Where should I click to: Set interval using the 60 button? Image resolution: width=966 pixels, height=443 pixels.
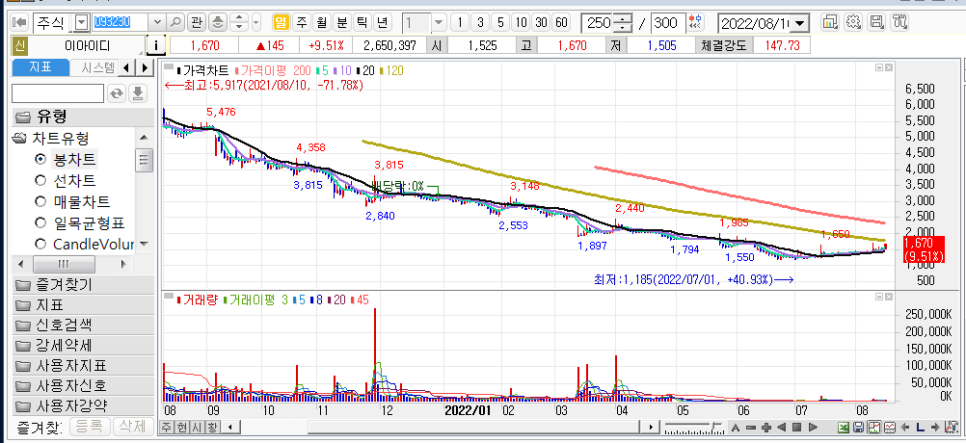click(x=561, y=23)
